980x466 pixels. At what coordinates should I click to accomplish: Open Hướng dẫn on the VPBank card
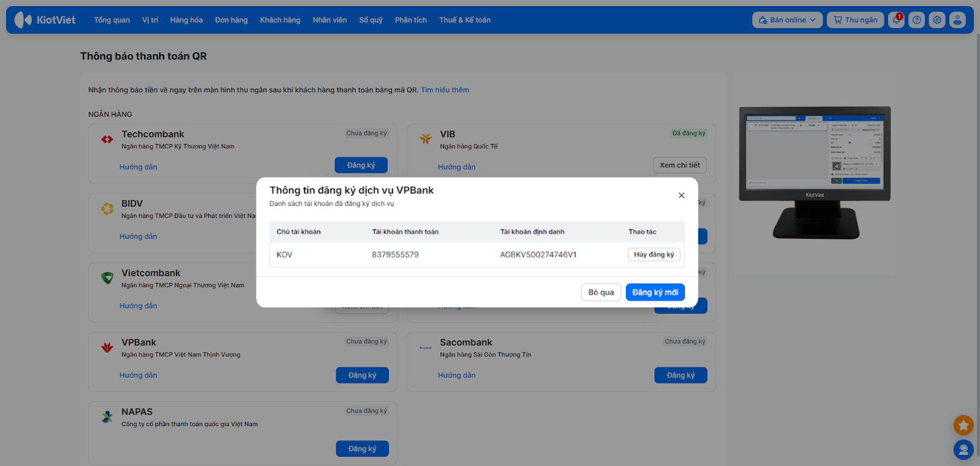[x=138, y=375]
